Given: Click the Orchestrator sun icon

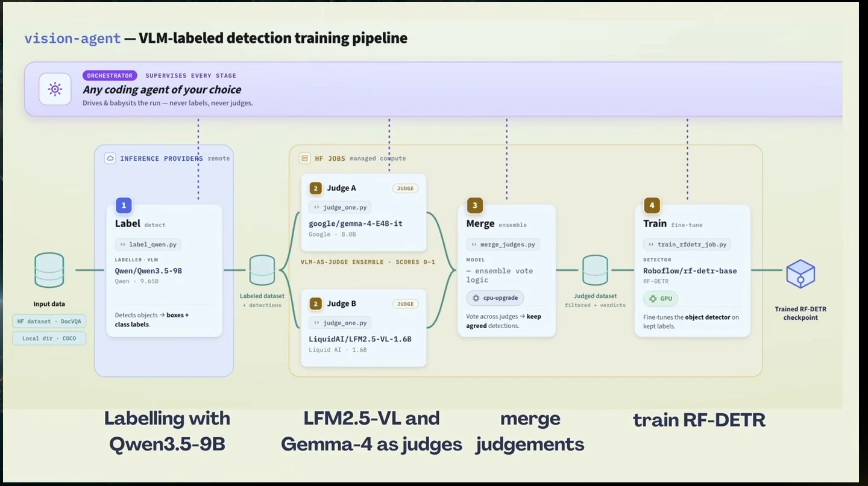Looking at the screenshot, I should [x=55, y=90].
